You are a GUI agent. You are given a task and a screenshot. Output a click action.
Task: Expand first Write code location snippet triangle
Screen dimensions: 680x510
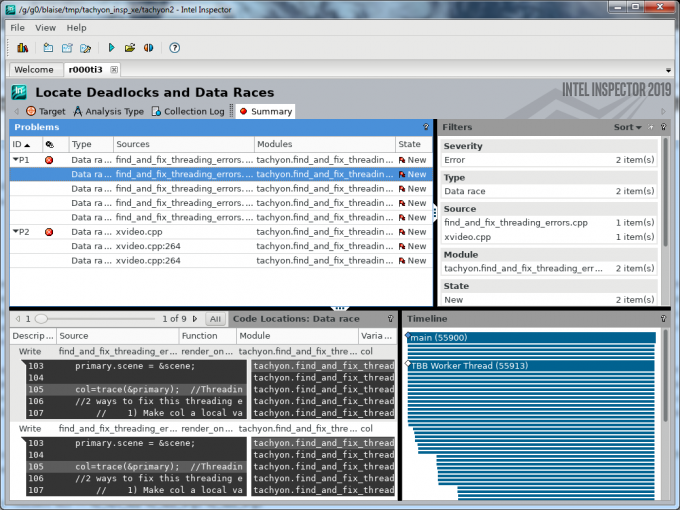[x=23, y=363]
